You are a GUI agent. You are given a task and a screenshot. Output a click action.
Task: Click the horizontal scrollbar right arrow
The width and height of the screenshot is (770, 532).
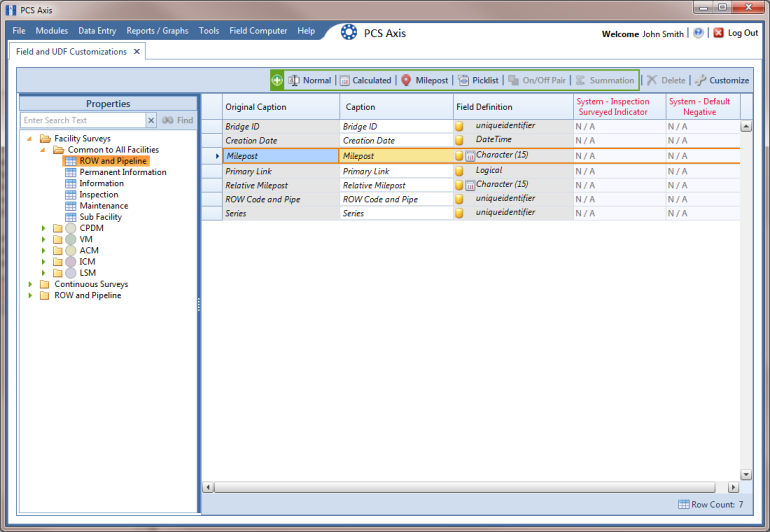tap(733, 487)
